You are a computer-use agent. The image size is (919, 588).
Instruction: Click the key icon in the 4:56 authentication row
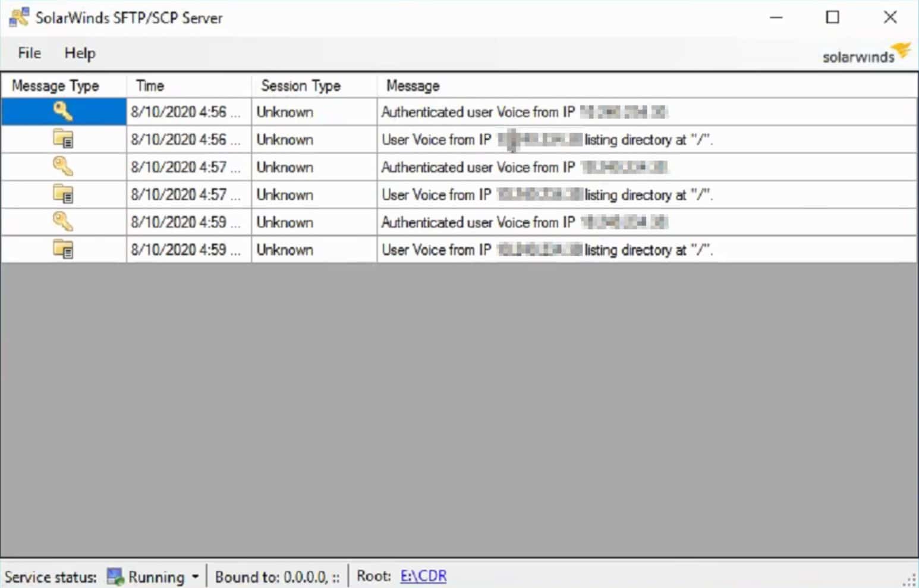(62, 111)
